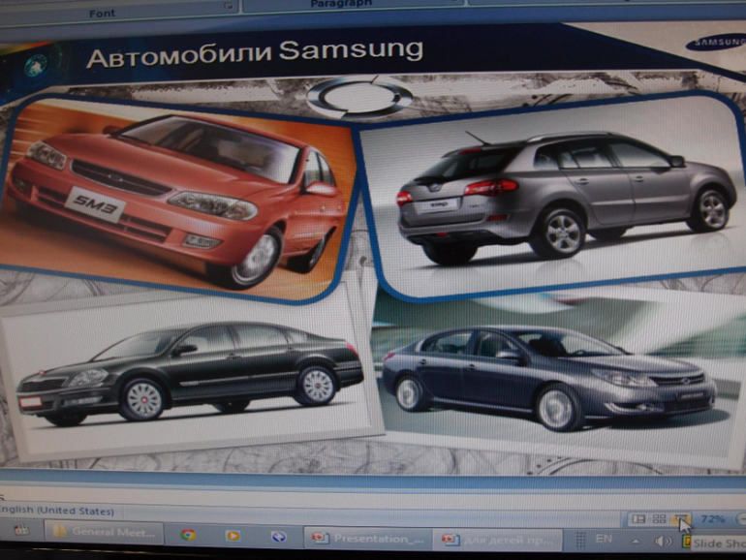Switch to Normal view in status bar
Viewport: 746px width, 560px height.
637,519
